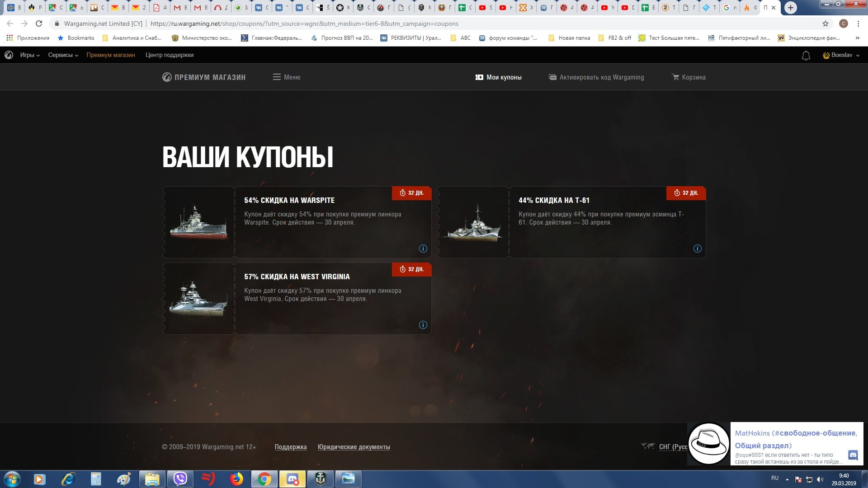This screenshot has height=488, width=868.
Task: Click 57% СКИДКА НА WEST VIRGINIA title
Action: click(x=297, y=277)
